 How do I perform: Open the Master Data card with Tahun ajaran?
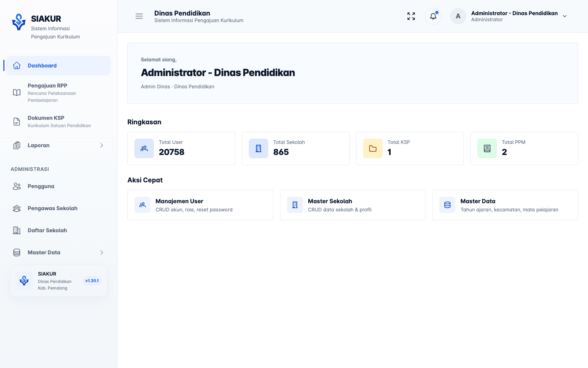click(505, 205)
